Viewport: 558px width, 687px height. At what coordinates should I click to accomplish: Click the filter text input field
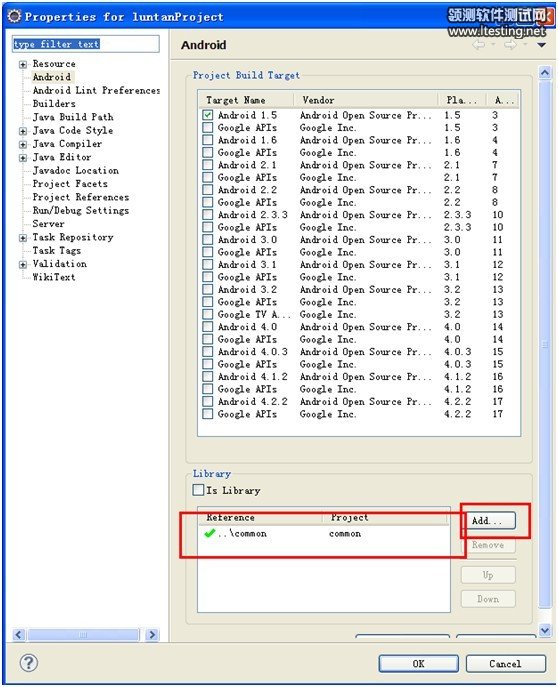[x=86, y=44]
